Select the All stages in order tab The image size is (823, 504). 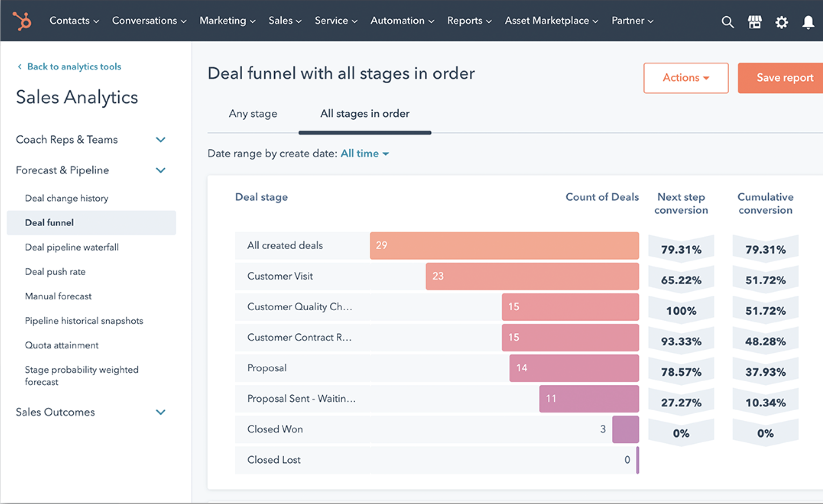365,114
